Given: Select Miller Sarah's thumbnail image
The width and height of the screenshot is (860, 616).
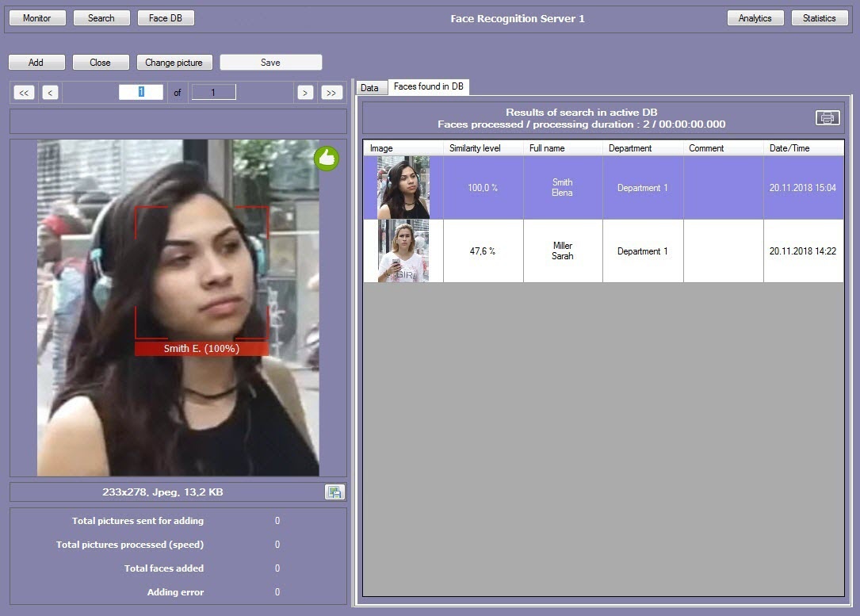Looking at the screenshot, I should [403, 251].
